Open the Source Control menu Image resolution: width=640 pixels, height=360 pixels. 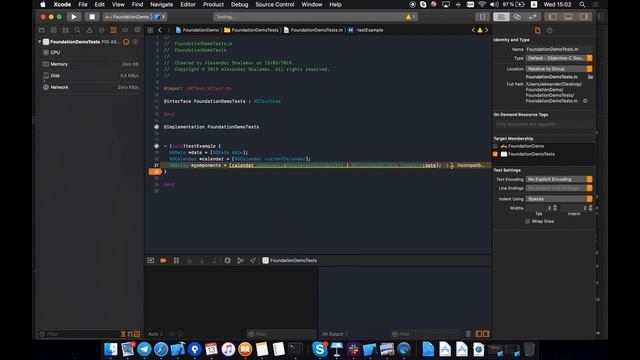275,4
